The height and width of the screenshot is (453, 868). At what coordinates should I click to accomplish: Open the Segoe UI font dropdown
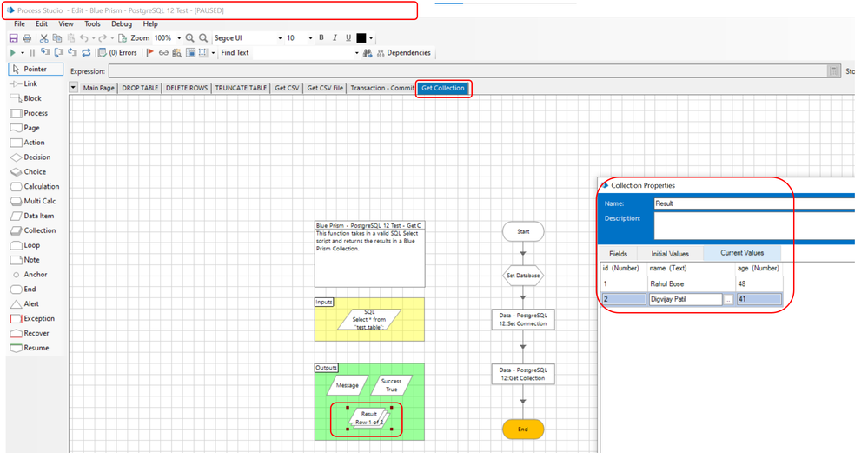tap(280, 38)
